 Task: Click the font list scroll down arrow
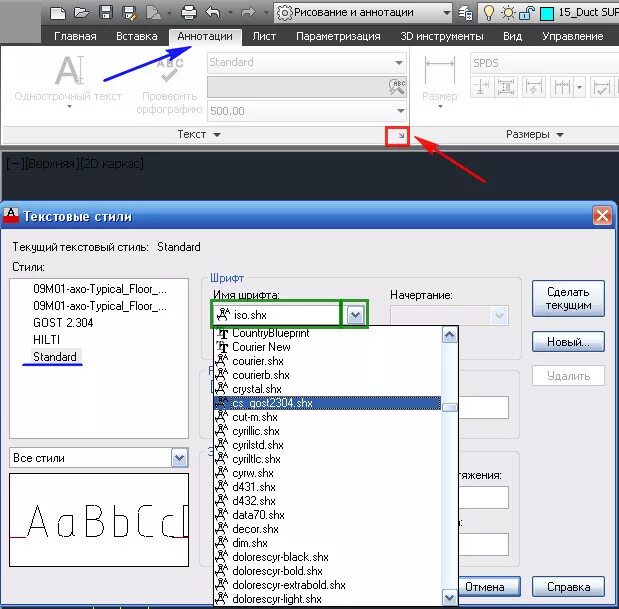click(x=450, y=598)
